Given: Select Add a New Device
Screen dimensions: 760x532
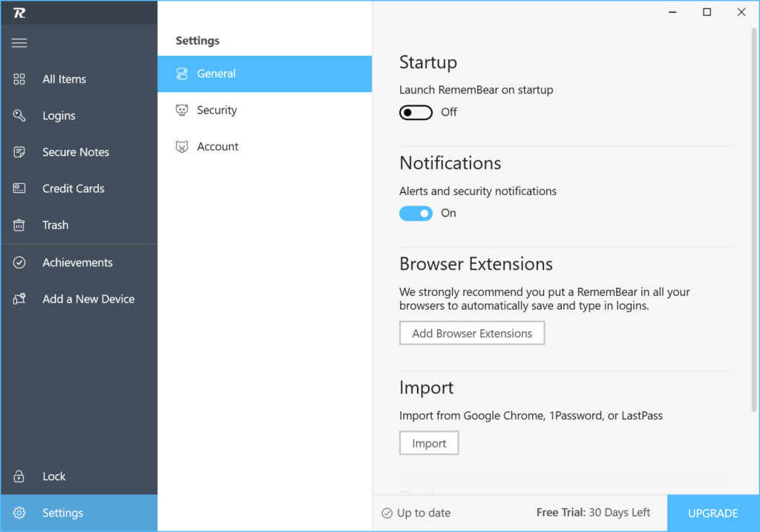Looking at the screenshot, I should pyautogui.click(x=79, y=299).
